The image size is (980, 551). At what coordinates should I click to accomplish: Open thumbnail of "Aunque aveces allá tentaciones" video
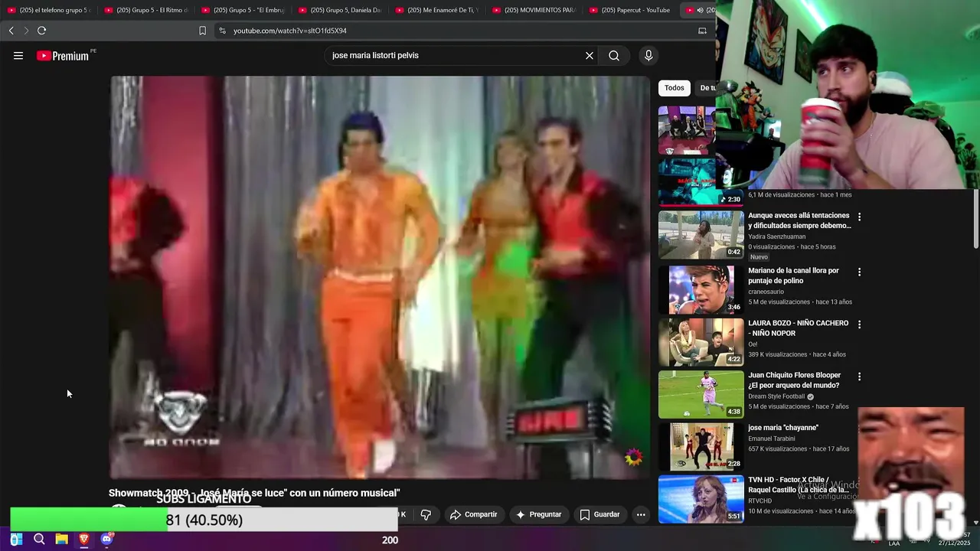pyautogui.click(x=701, y=235)
